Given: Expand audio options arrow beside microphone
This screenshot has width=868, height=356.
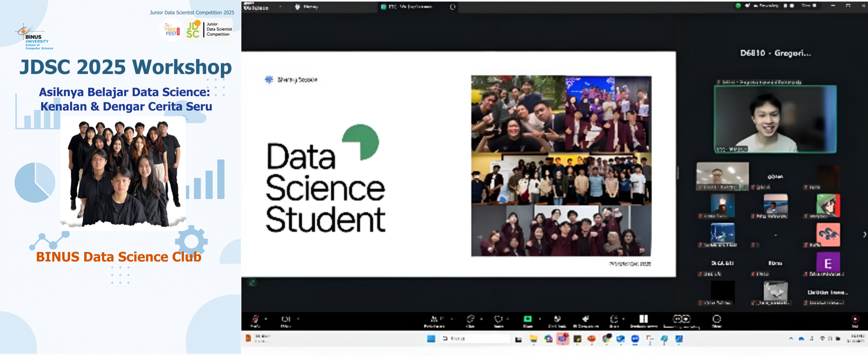Looking at the screenshot, I should point(266,319).
